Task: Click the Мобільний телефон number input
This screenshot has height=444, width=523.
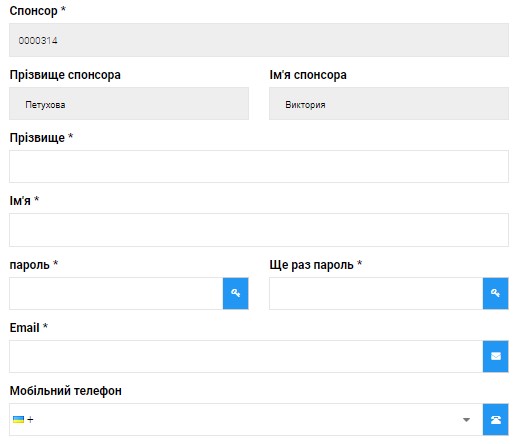Action: tap(246, 419)
